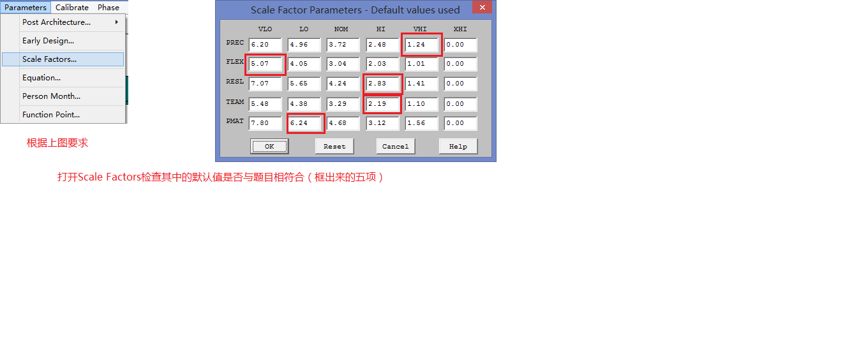
Task: Click PREC VLO field 6.20
Action: coord(266,45)
